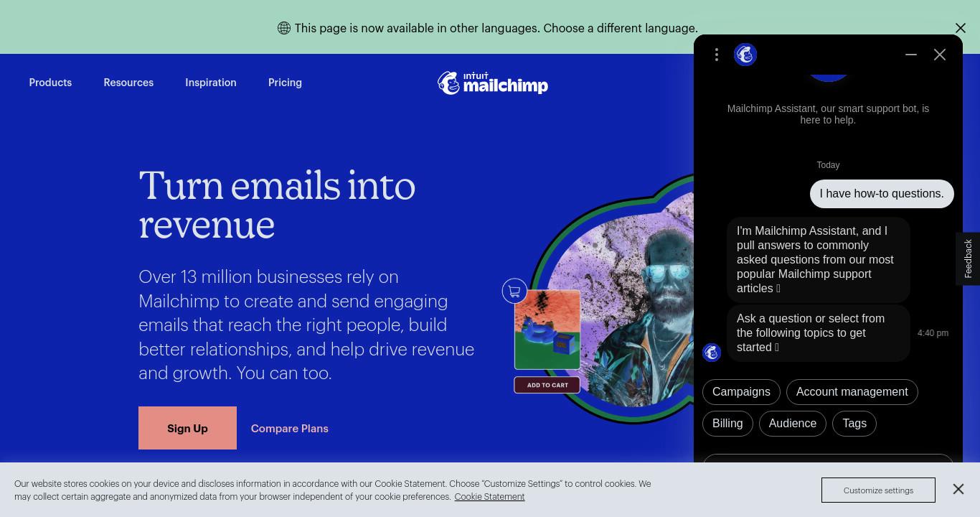Click the Mailchimp Assistant avatar in chat header

coord(745,55)
